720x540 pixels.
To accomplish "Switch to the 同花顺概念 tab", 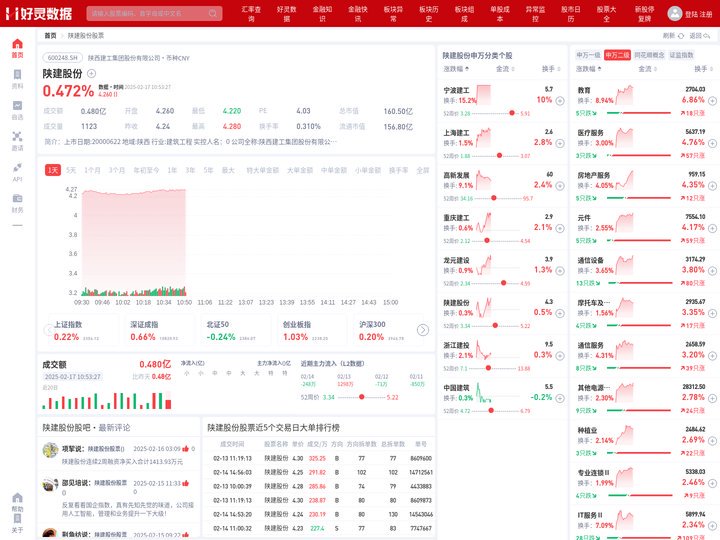I will click(649, 55).
